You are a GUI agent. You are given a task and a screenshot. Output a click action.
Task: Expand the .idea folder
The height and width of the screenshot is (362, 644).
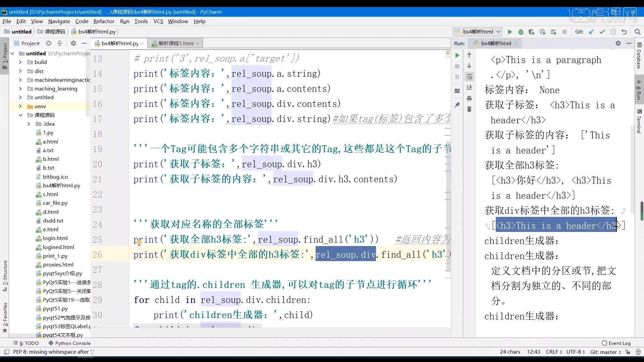29,124
